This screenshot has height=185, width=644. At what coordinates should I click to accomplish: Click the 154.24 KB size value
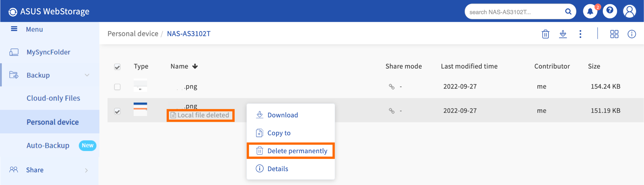(x=605, y=86)
